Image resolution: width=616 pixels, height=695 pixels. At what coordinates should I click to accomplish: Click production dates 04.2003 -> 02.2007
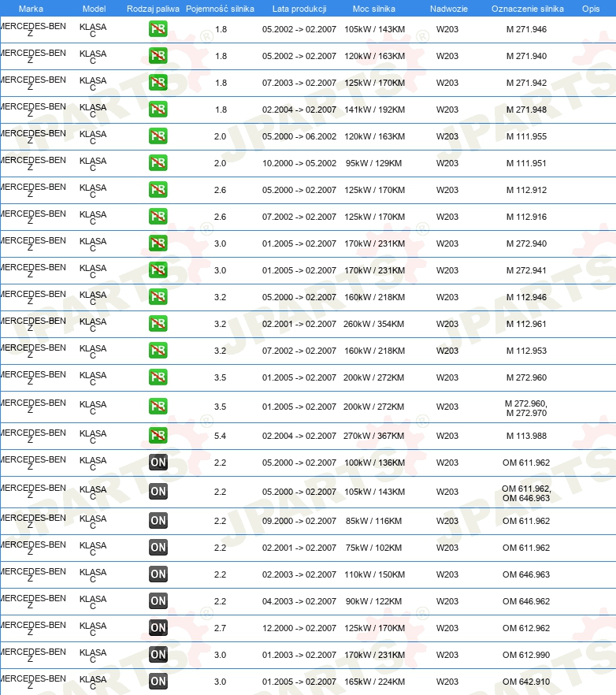299,600
